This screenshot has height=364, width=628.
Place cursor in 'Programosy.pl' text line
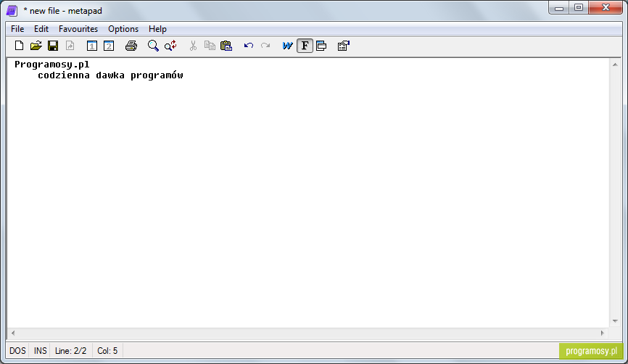[52, 65]
